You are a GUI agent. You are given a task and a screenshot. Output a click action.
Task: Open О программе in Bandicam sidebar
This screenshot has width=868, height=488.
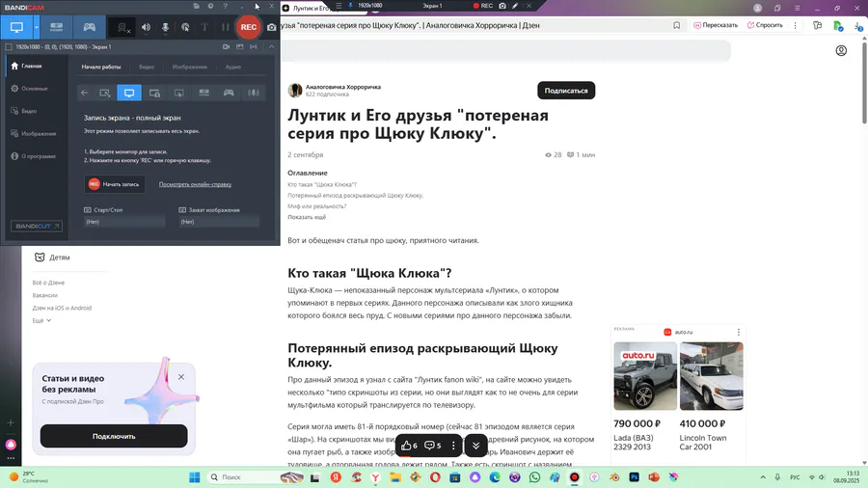tap(37, 156)
